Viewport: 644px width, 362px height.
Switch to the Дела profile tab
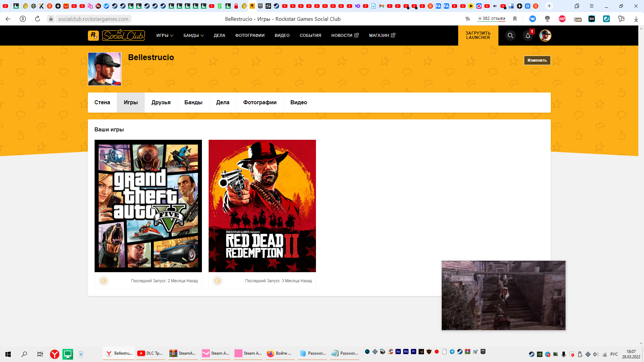(223, 103)
